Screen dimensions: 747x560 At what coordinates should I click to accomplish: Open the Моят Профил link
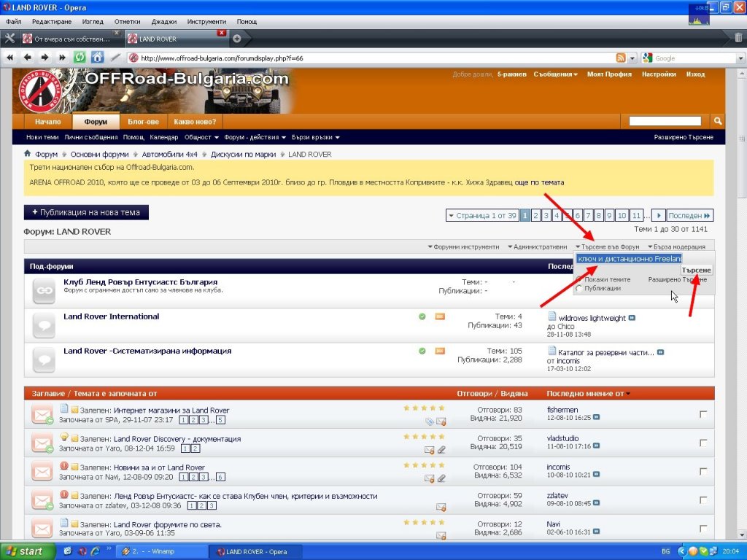point(609,74)
